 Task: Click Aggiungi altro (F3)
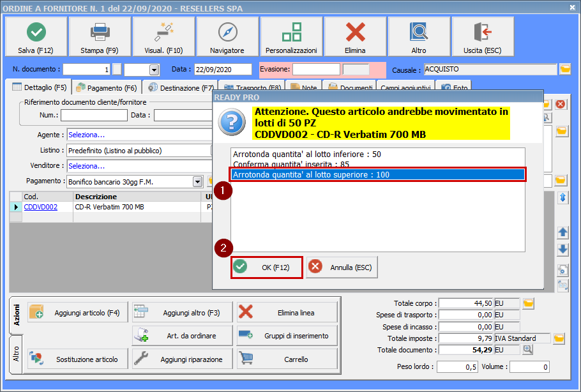point(183,313)
